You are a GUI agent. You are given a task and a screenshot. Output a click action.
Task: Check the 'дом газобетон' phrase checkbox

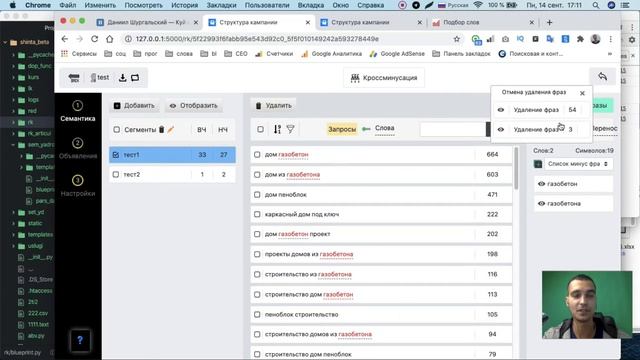(257, 155)
